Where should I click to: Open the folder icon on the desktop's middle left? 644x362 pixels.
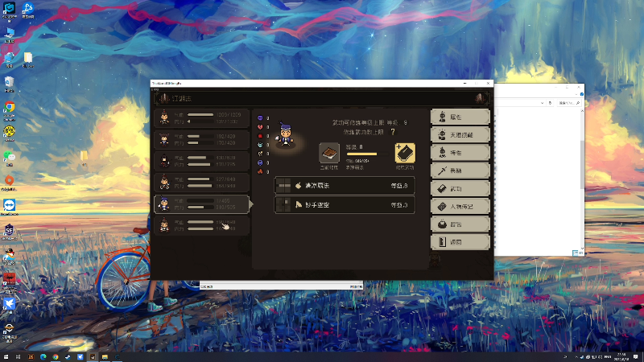(x=85, y=156)
